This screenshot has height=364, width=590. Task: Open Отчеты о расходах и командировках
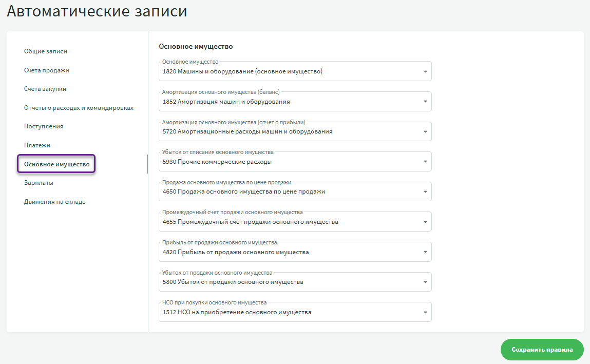[x=79, y=108]
